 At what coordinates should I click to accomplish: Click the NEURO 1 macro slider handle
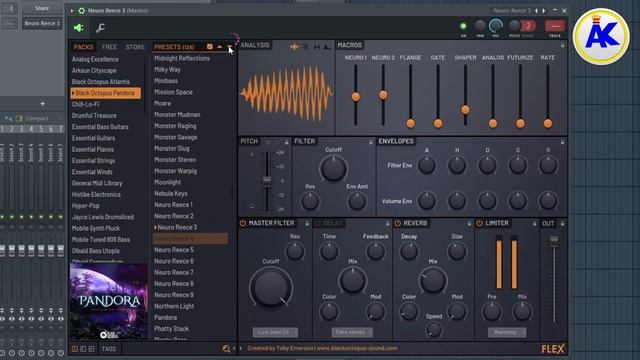coord(356,97)
